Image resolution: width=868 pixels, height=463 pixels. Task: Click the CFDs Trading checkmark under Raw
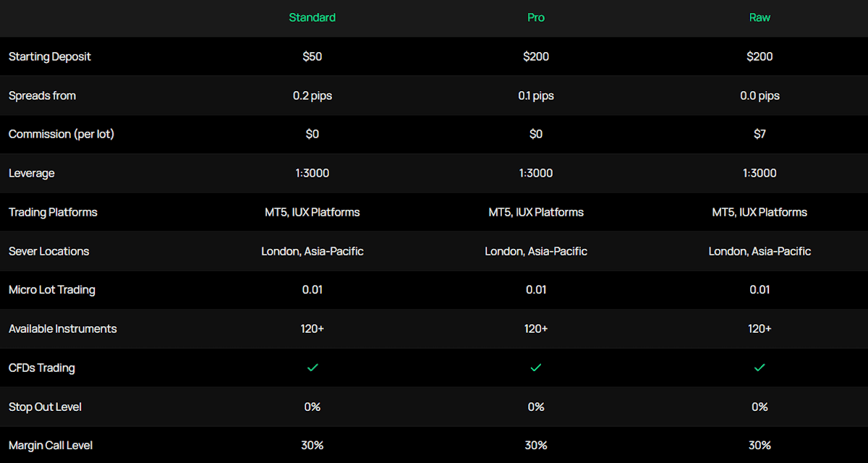(759, 368)
